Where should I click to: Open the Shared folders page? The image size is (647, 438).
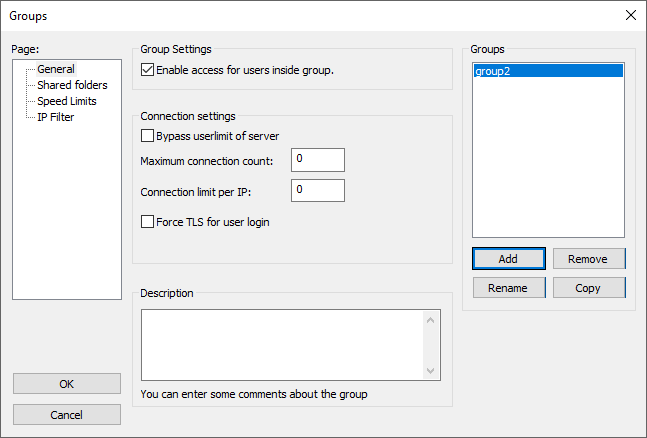tap(72, 85)
